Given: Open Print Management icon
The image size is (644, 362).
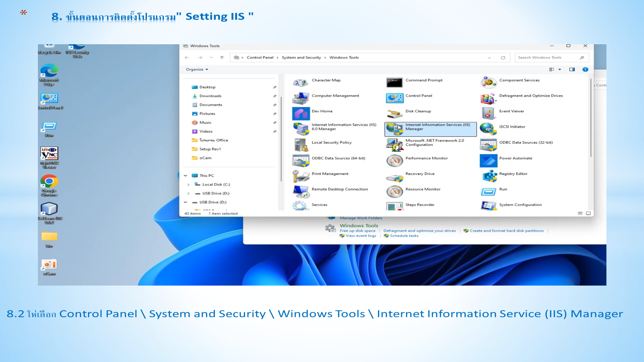Looking at the screenshot, I should [300, 176].
